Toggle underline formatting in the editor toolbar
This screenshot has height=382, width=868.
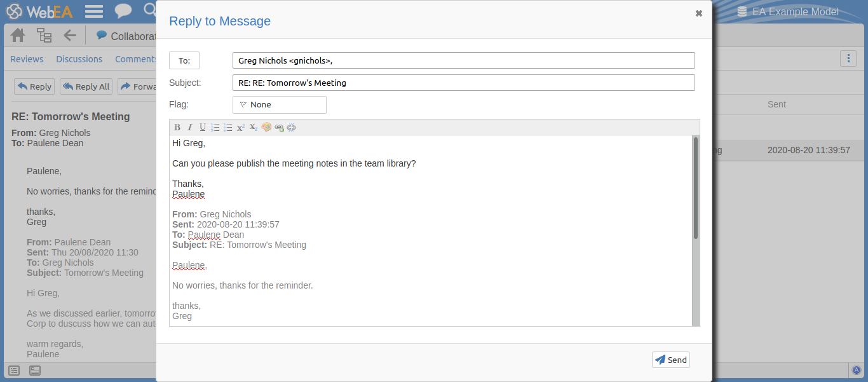click(203, 127)
